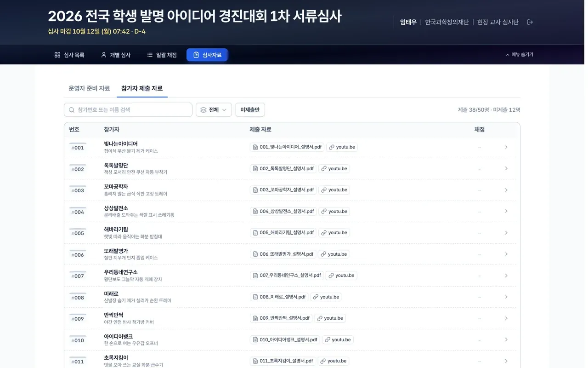Click the logout icon beside 현장 교사 심사단
The image size is (588, 368).
[530, 22]
